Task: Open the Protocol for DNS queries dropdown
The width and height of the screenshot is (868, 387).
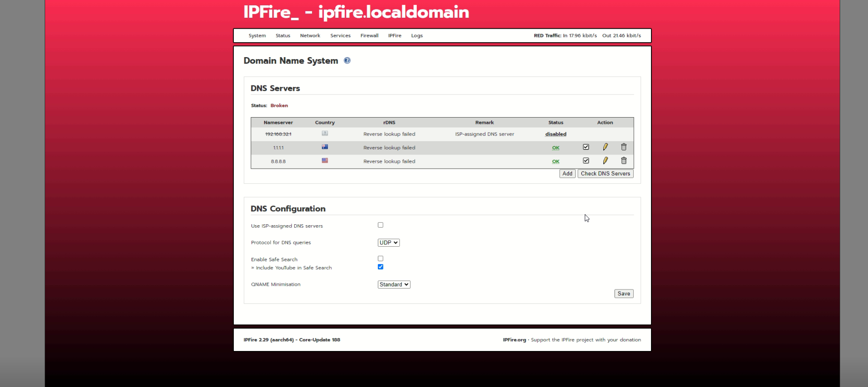Action: point(389,242)
